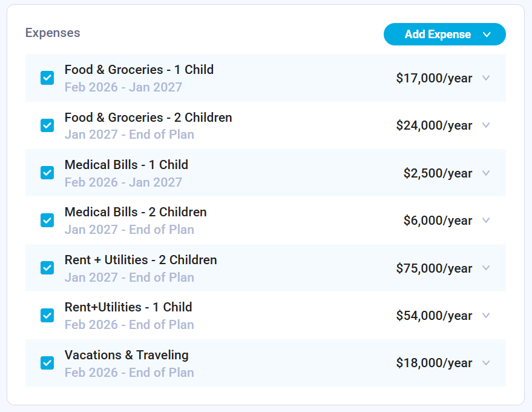This screenshot has width=532, height=412.
Task: Disable Vacations & Traveling expense checkbox
Action: click(x=47, y=363)
